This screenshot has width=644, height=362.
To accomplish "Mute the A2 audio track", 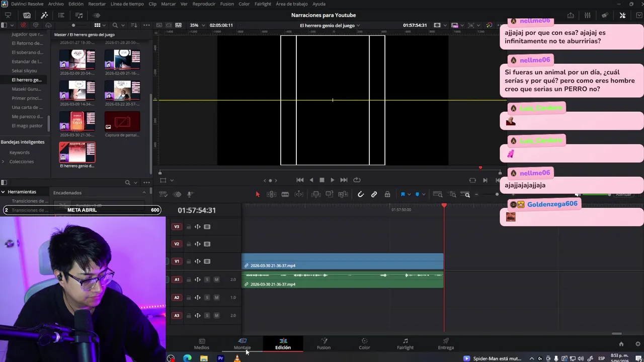I will coord(216,298).
